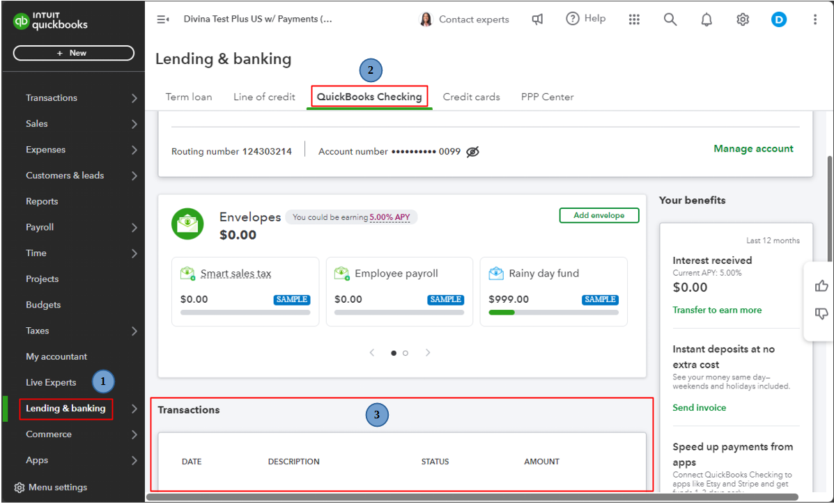
Task: Toggle account number visibility eye icon
Action: [x=473, y=152]
